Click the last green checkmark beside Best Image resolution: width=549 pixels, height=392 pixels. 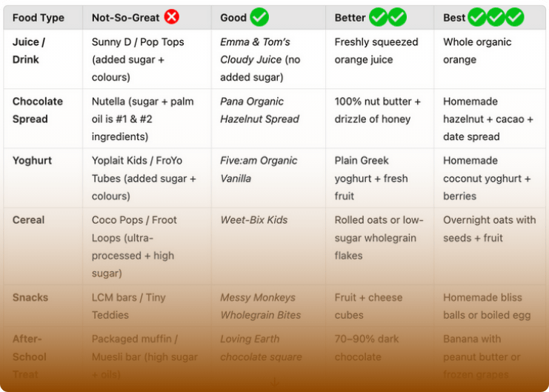click(514, 17)
